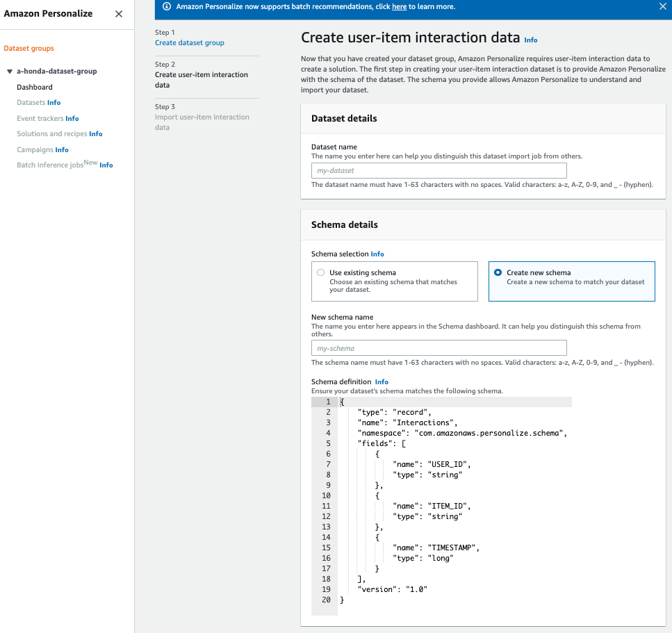Viewport: 672px width, 633px height.
Task: Open Info link next to Event trackers
Action: (72, 118)
